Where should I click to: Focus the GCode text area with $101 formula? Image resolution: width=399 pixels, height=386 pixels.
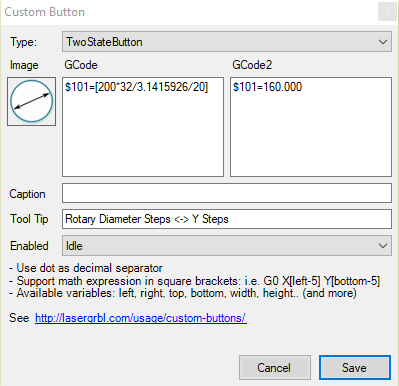143,127
